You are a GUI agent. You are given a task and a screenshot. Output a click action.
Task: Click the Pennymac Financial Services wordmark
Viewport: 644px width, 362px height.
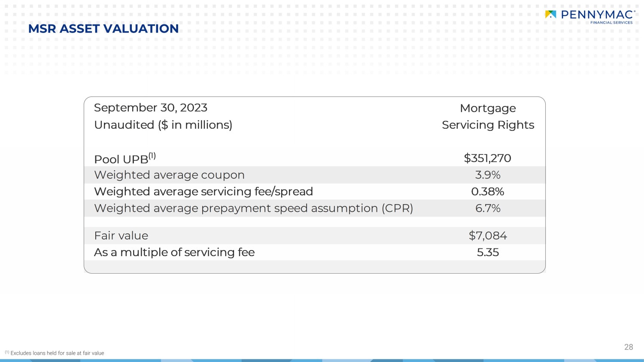pos(598,17)
